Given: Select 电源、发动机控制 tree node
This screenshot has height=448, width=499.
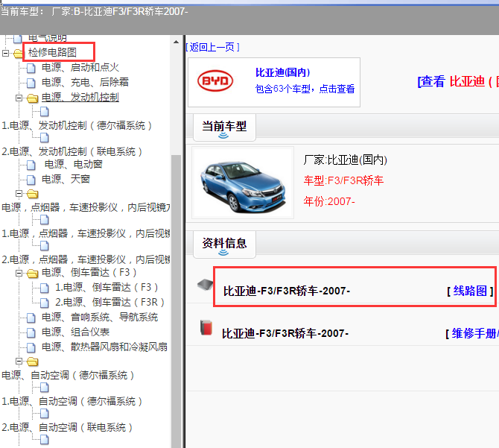Looking at the screenshot, I should pos(80,97).
